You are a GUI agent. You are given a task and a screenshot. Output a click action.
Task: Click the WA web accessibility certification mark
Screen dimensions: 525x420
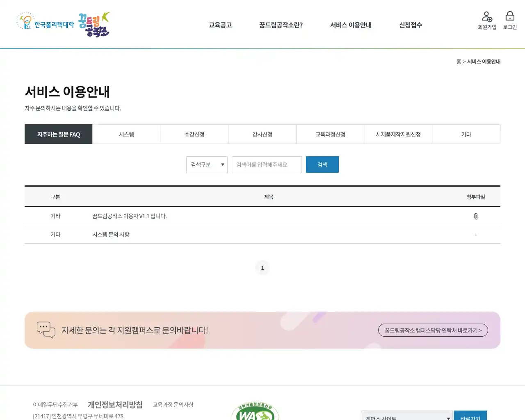[255, 412]
